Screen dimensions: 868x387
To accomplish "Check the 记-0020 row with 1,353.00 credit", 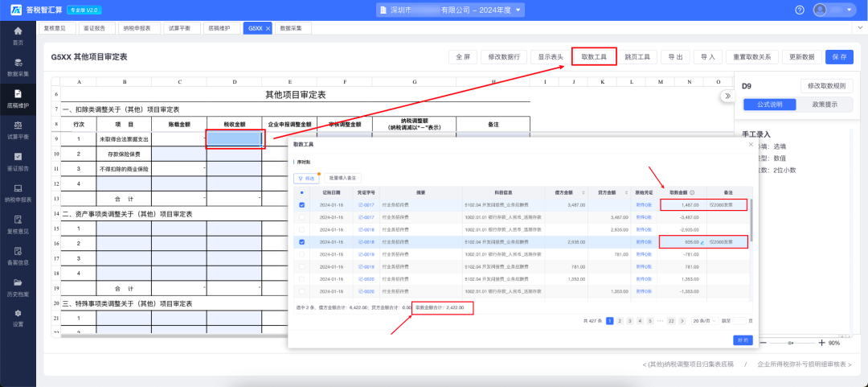I will coord(301,291).
